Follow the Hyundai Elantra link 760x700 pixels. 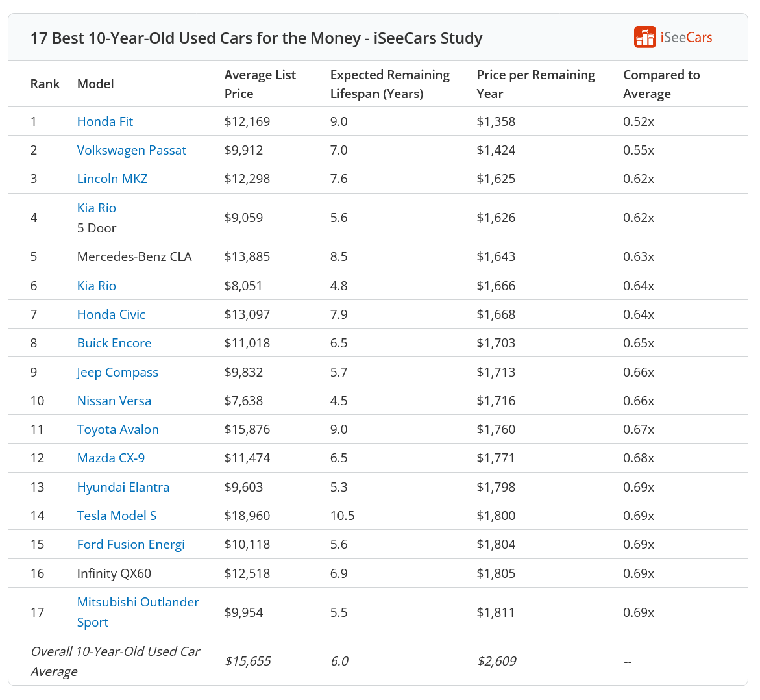pyautogui.click(x=123, y=487)
